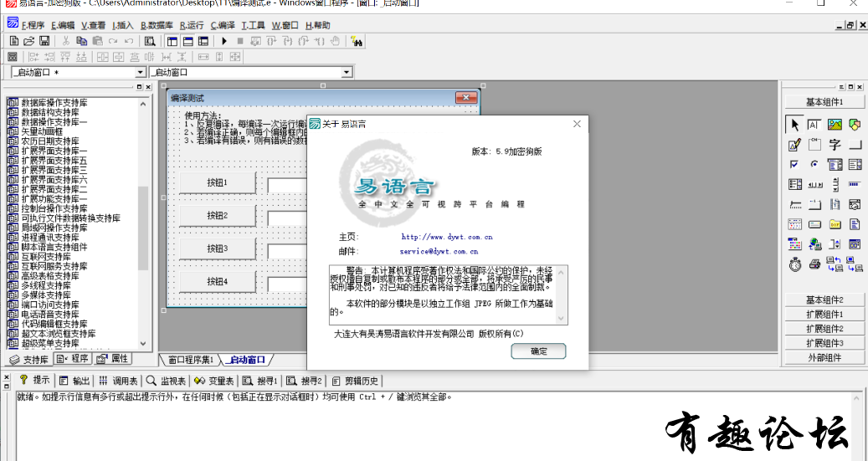Click 按钮4 in the form designer
868x461 pixels.
pyautogui.click(x=218, y=281)
